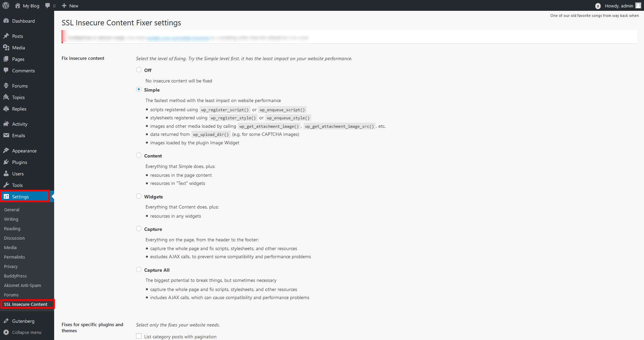Go to the Gutenberg menu item
Screen dimensions: 644x340
click(x=23, y=321)
